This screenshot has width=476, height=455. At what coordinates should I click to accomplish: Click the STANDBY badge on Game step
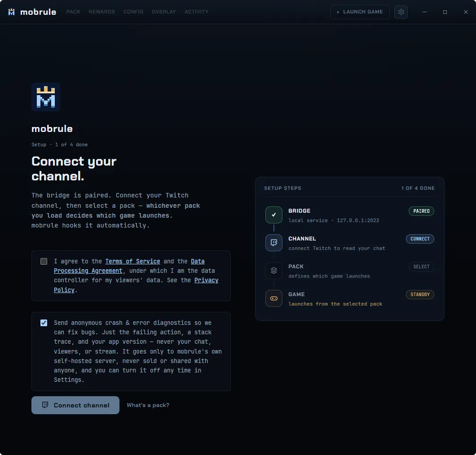click(x=420, y=294)
